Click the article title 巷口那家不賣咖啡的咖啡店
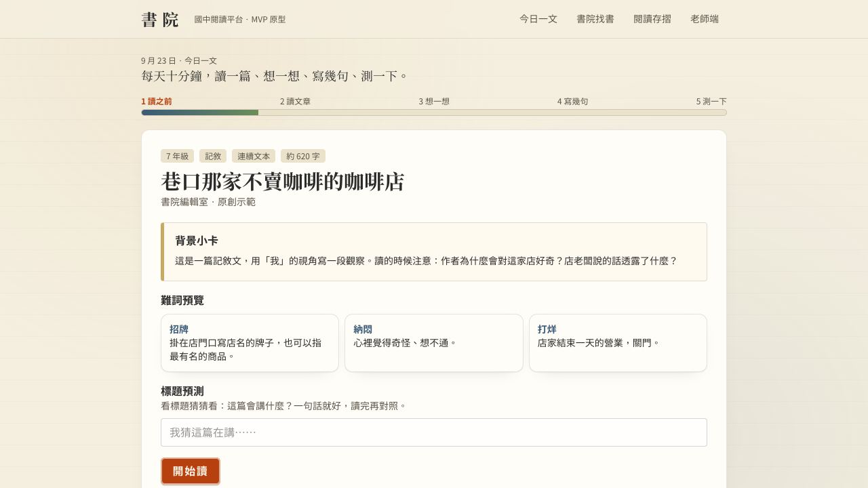Screen dimensions: 868x488 pyautogui.click(x=282, y=182)
